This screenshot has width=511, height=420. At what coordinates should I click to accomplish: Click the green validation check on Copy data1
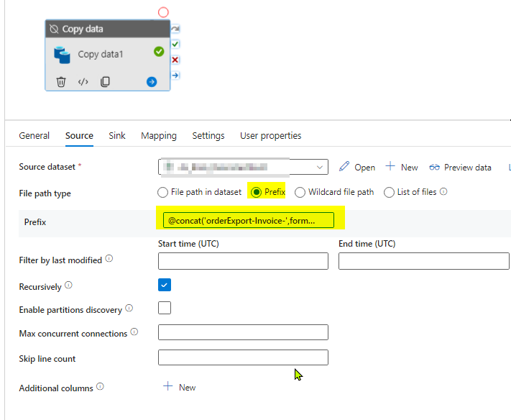pyautogui.click(x=159, y=52)
